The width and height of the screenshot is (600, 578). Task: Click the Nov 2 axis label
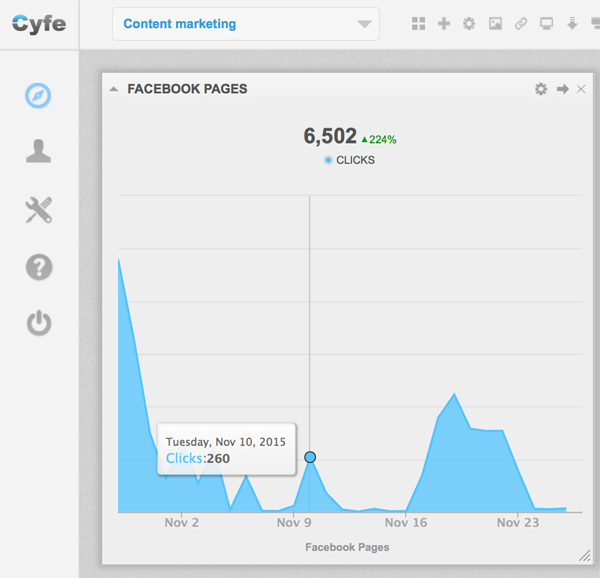pyautogui.click(x=181, y=523)
